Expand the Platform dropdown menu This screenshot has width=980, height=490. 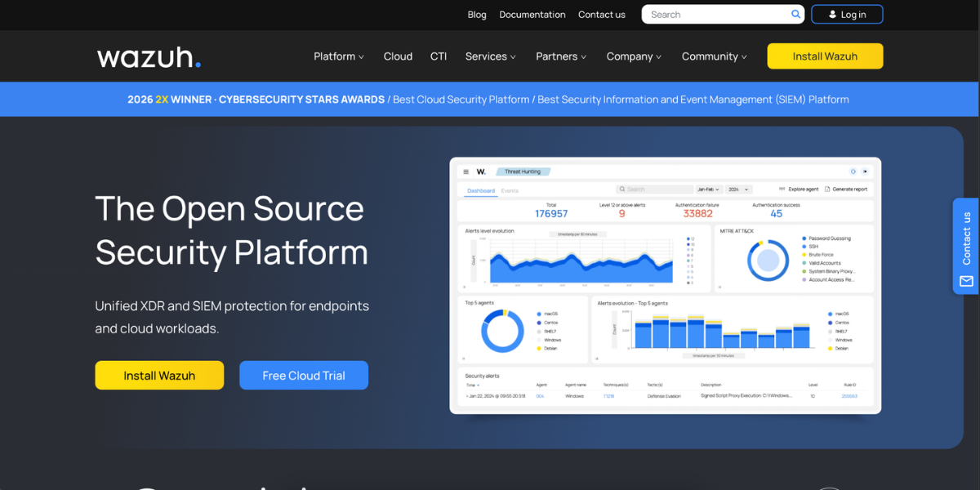(339, 56)
